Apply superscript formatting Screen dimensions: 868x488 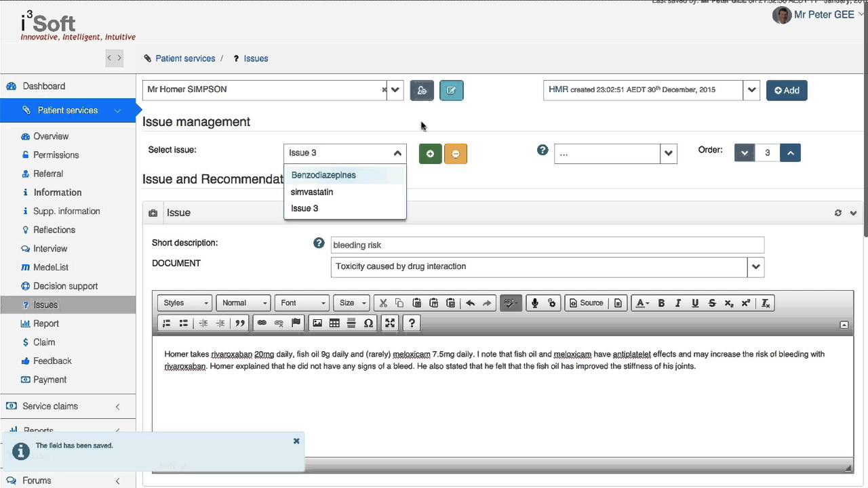click(x=746, y=303)
